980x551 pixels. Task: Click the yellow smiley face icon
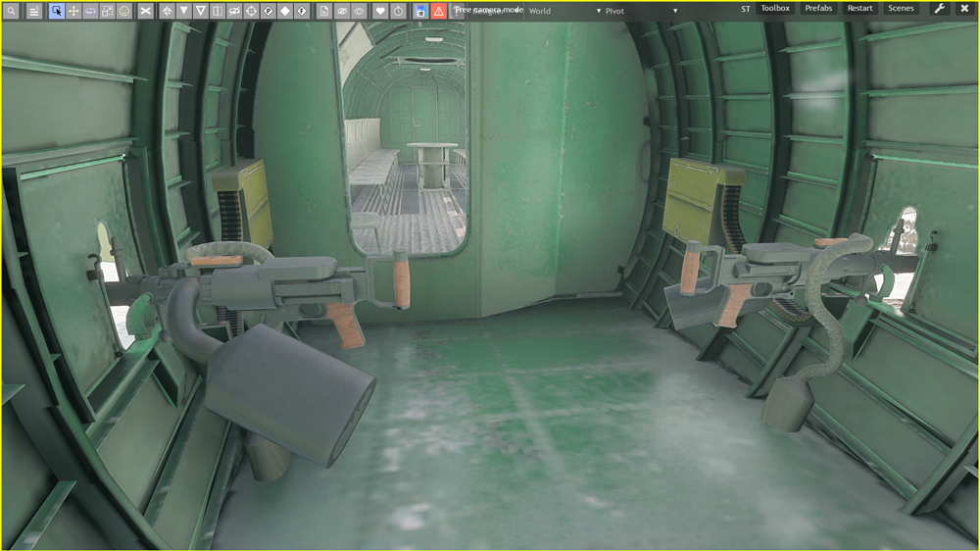coord(124,11)
